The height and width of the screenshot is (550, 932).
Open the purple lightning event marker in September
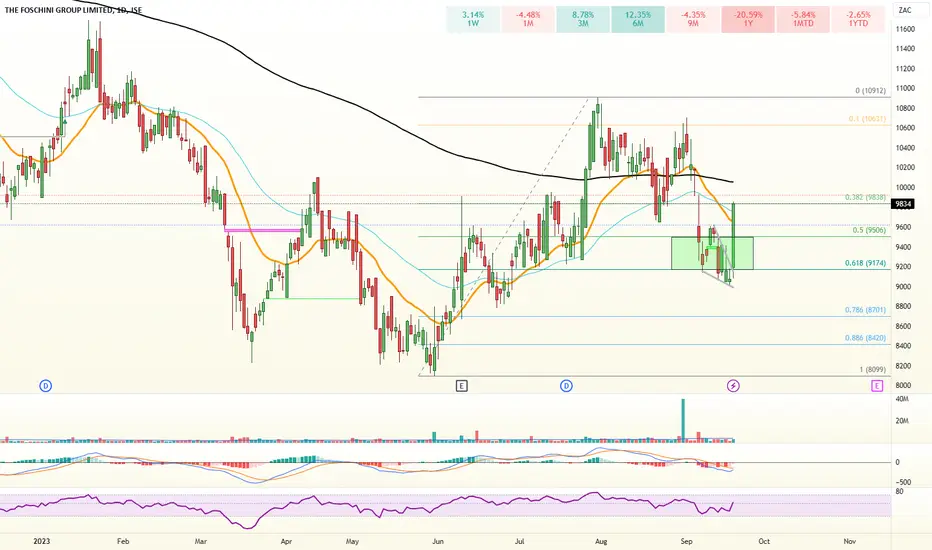click(x=733, y=386)
